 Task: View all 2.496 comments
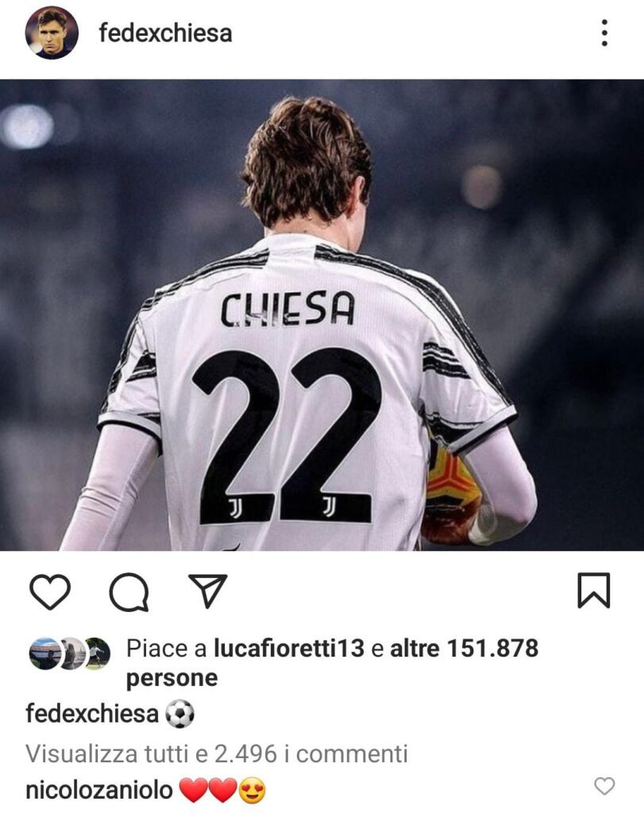217,754
